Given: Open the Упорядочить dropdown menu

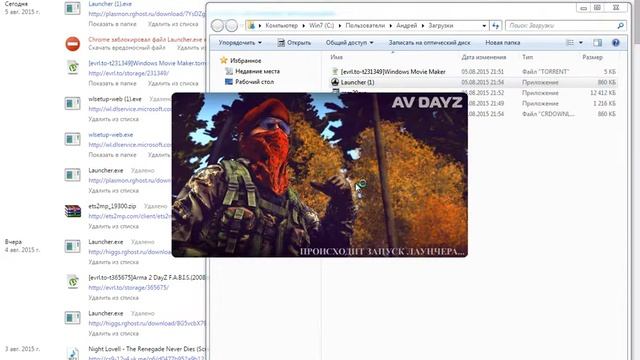Looking at the screenshot, I should (240, 42).
